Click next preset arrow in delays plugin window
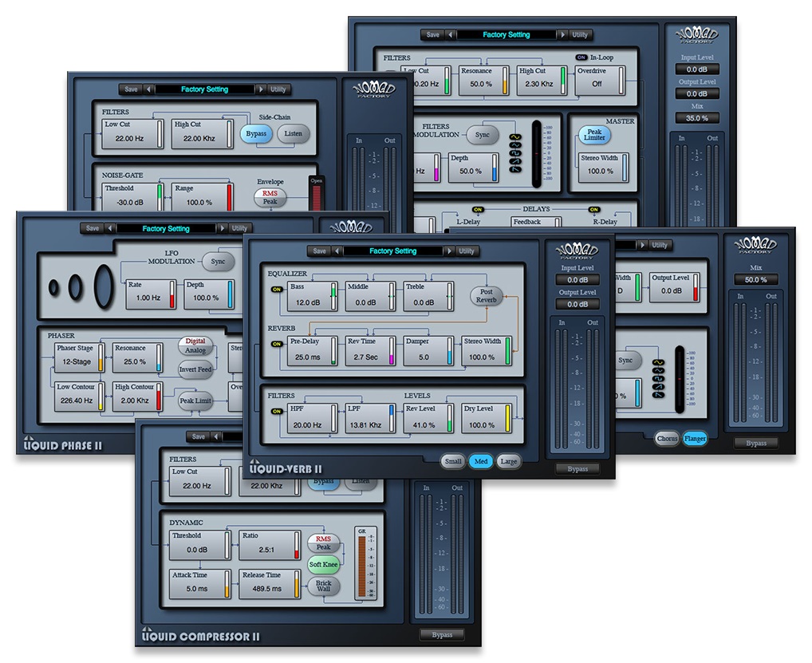Image resolution: width=812 pixels, height=663 pixels. point(562,34)
